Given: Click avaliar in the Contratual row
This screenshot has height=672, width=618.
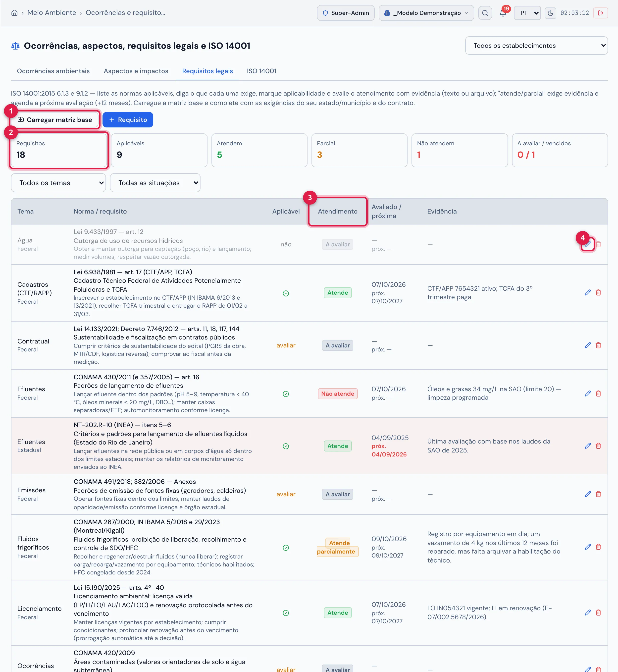Looking at the screenshot, I should pos(286,345).
